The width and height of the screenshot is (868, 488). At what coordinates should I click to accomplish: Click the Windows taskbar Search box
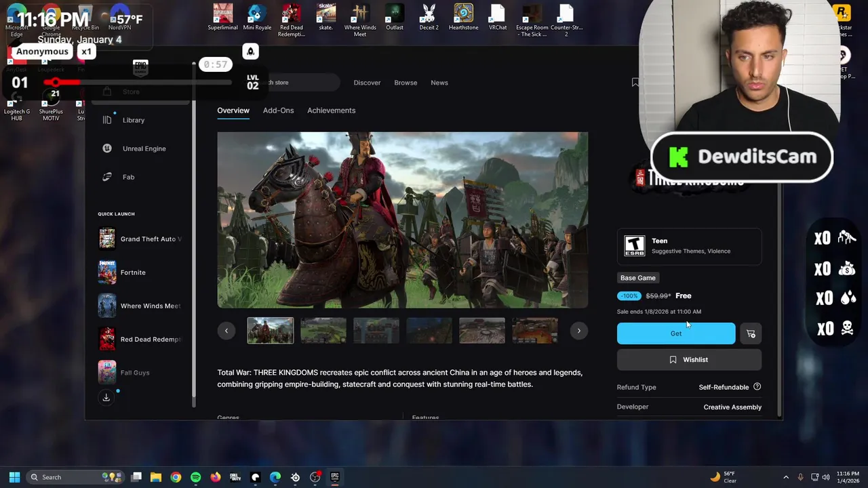pos(76,477)
